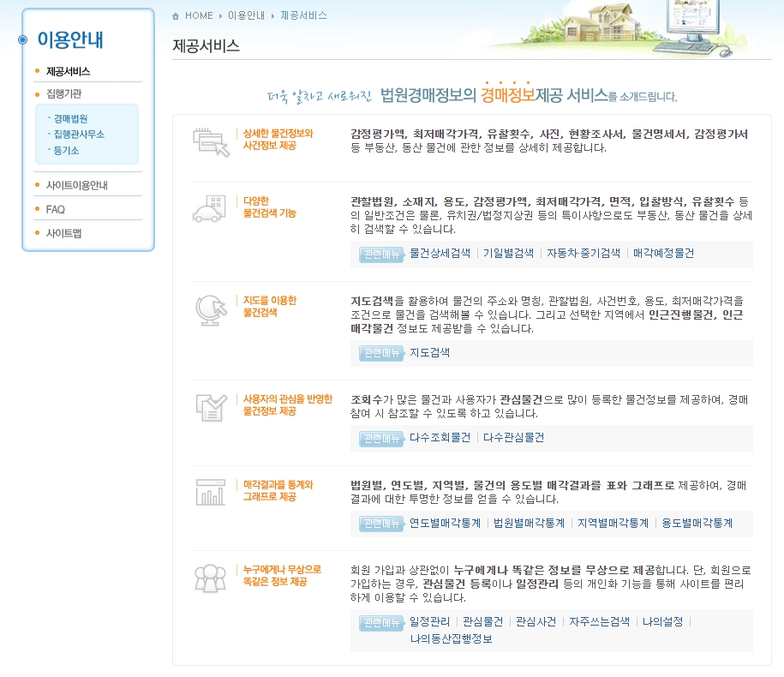Open HOME breadcrumb link

[x=199, y=15]
